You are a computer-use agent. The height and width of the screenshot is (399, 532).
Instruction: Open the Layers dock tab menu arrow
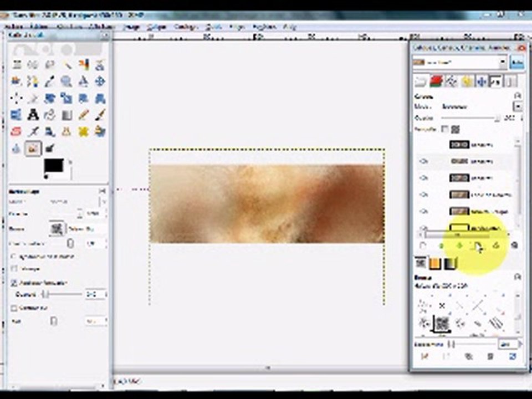(518, 96)
